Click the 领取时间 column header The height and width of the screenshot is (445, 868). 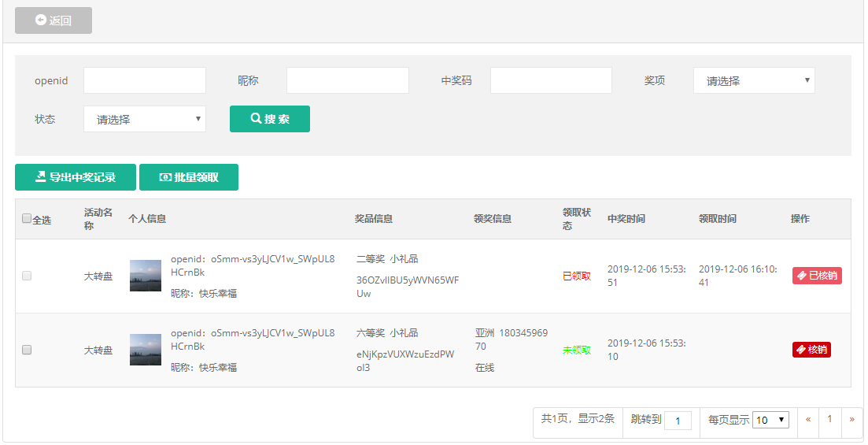718,219
